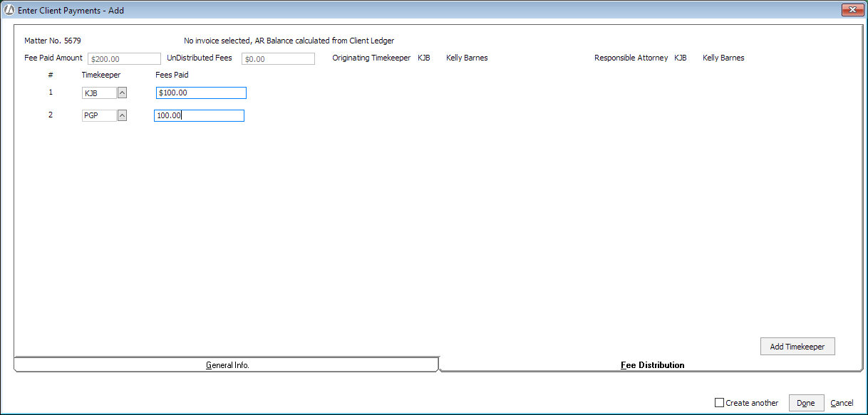
Task: Click Kelly Barnes next to Originating Timekeeper
Action: point(466,58)
